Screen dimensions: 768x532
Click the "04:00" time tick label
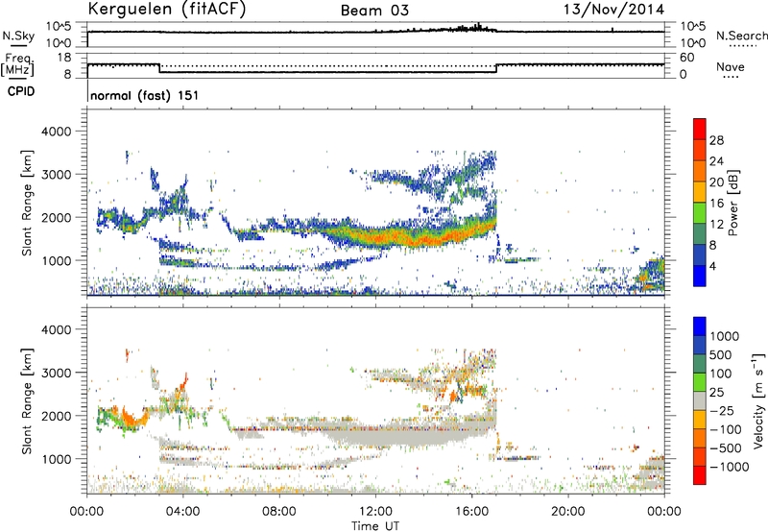point(182,512)
